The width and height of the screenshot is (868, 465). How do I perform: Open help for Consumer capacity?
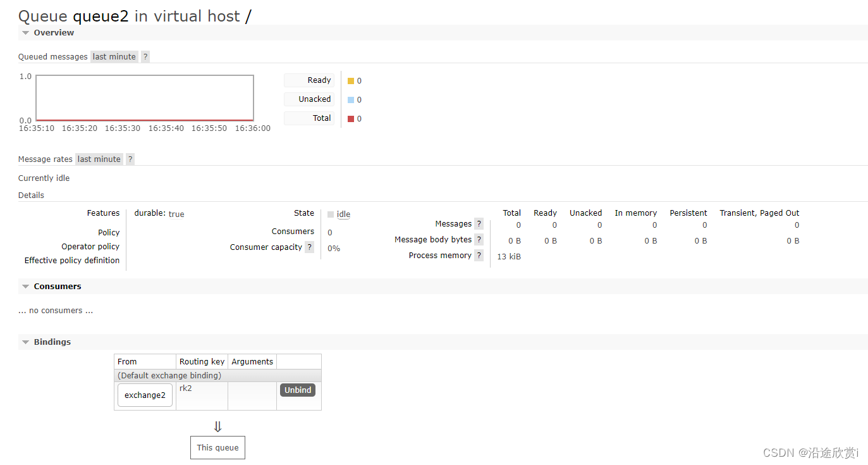coord(309,247)
